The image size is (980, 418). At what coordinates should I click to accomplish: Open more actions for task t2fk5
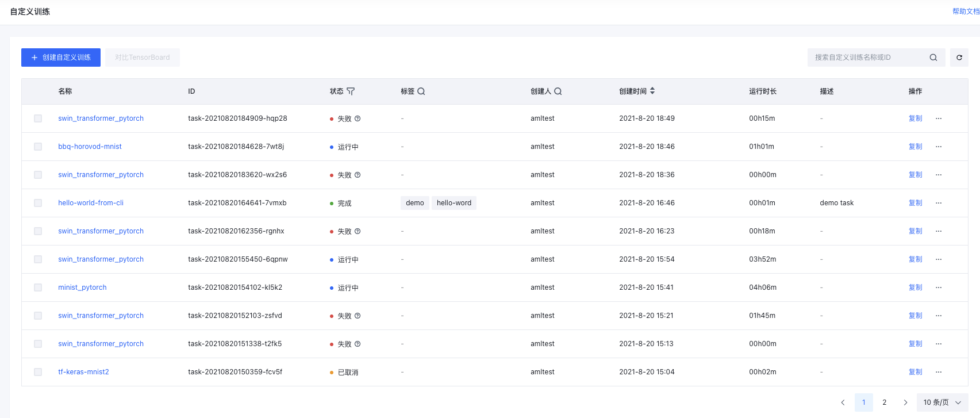point(939,344)
